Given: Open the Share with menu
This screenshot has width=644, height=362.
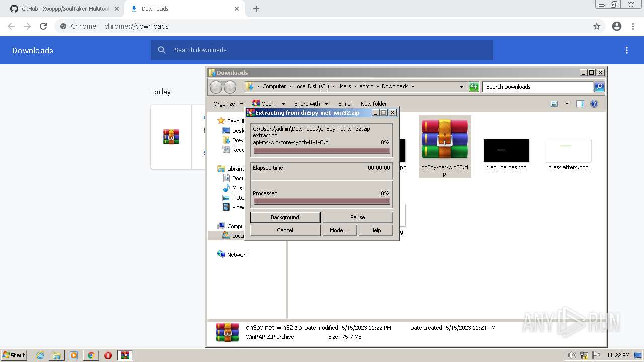Looking at the screenshot, I should 311,104.
